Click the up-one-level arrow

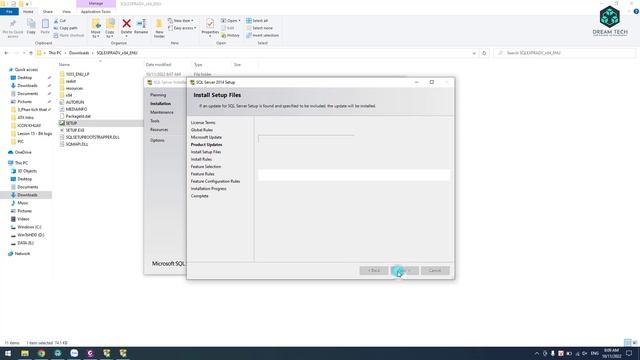(31, 53)
